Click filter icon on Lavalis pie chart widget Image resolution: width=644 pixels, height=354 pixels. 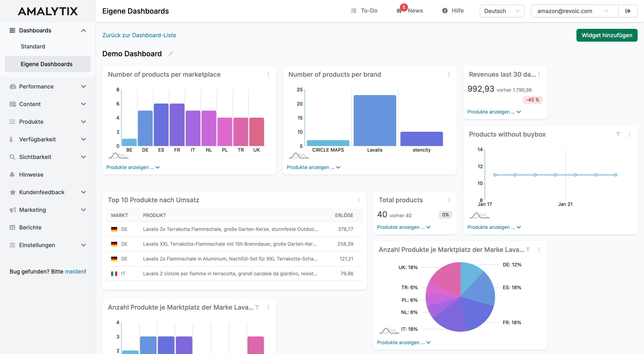pos(528,250)
